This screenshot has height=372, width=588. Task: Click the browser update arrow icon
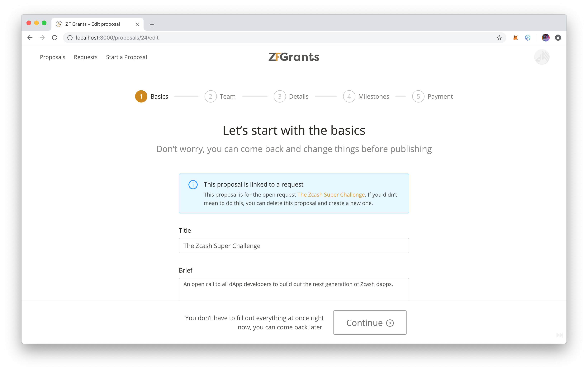coord(558,38)
